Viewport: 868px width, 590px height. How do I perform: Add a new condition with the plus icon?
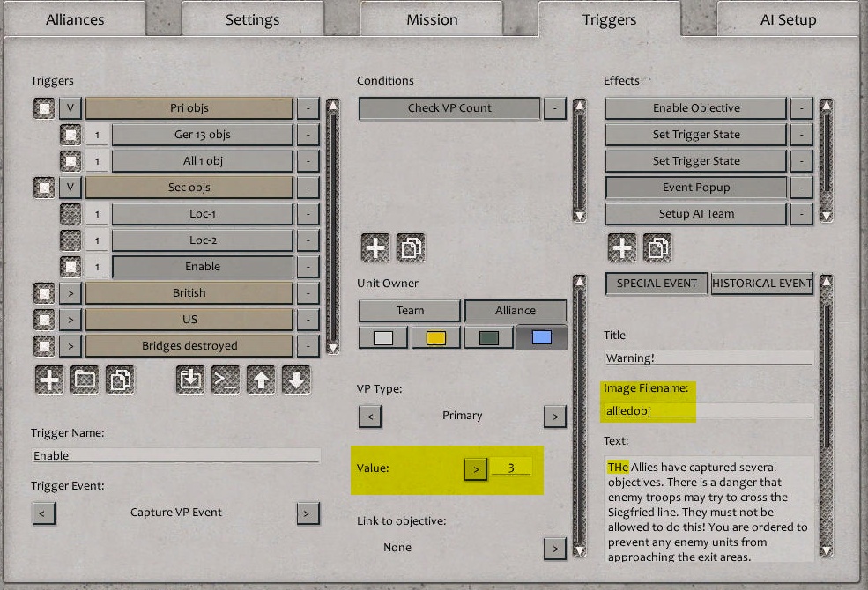click(375, 247)
